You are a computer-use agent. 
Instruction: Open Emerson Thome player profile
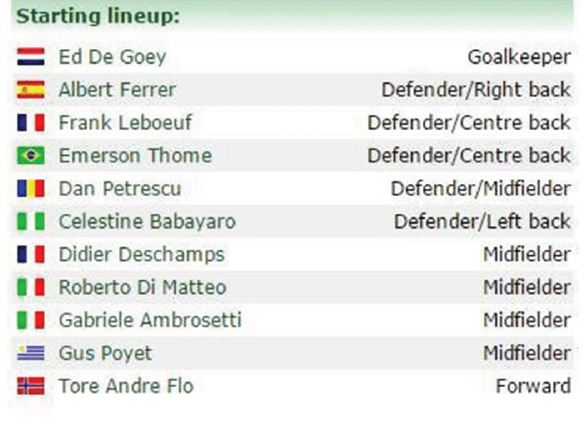click(135, 156)
